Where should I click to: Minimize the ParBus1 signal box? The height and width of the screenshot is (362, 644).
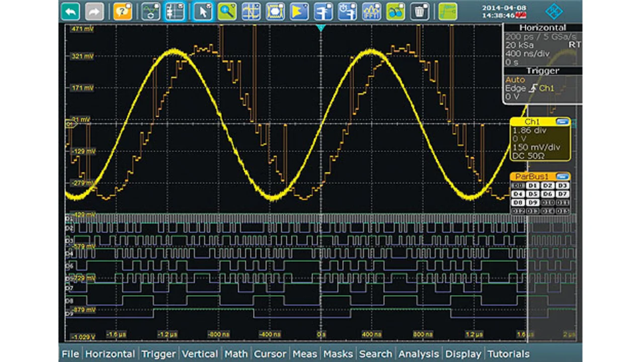click(563, 177)
